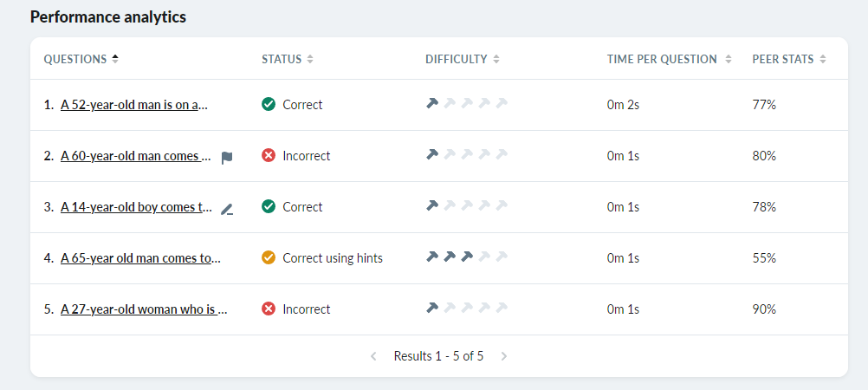Viewport: 868px width, 390px height.
Task: Open question 4 about the 65-year old man
Action: coord(140,258)
